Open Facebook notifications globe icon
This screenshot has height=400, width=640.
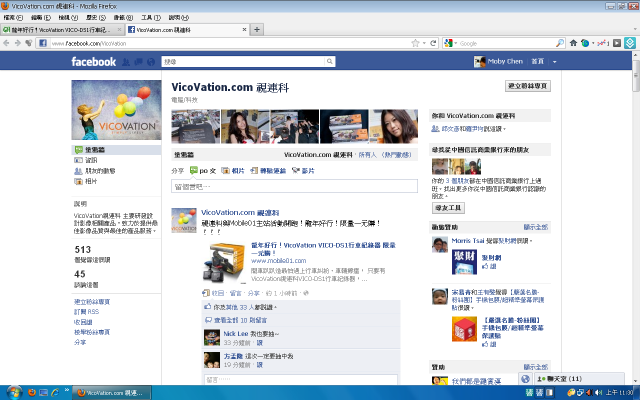pos(151,62)
